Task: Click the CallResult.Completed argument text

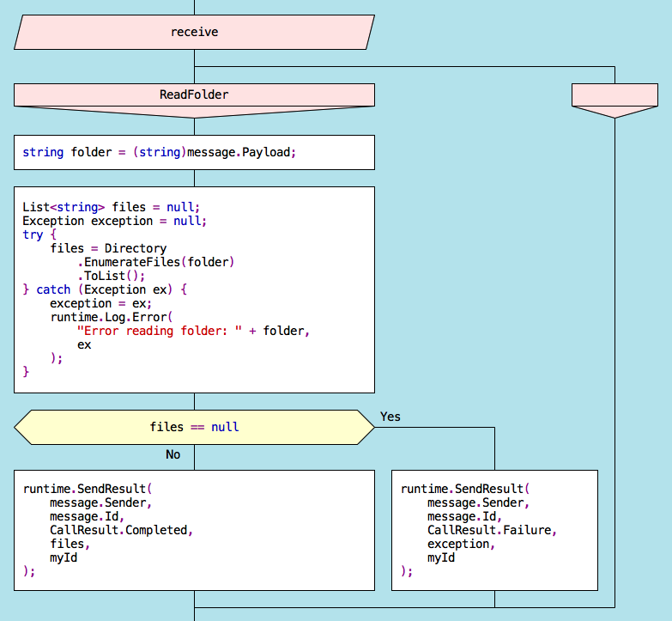Action: [x=121, y=531]
